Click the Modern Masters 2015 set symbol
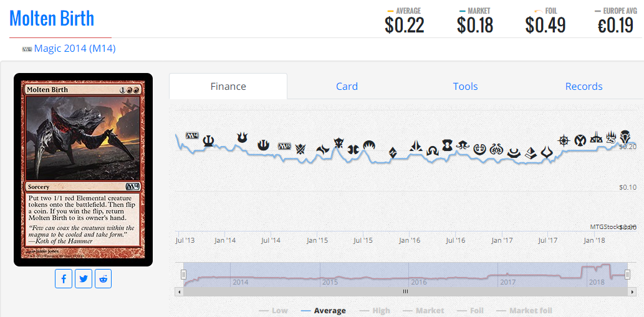The width and height of the screenshot is (644, 317). (353, 149)
